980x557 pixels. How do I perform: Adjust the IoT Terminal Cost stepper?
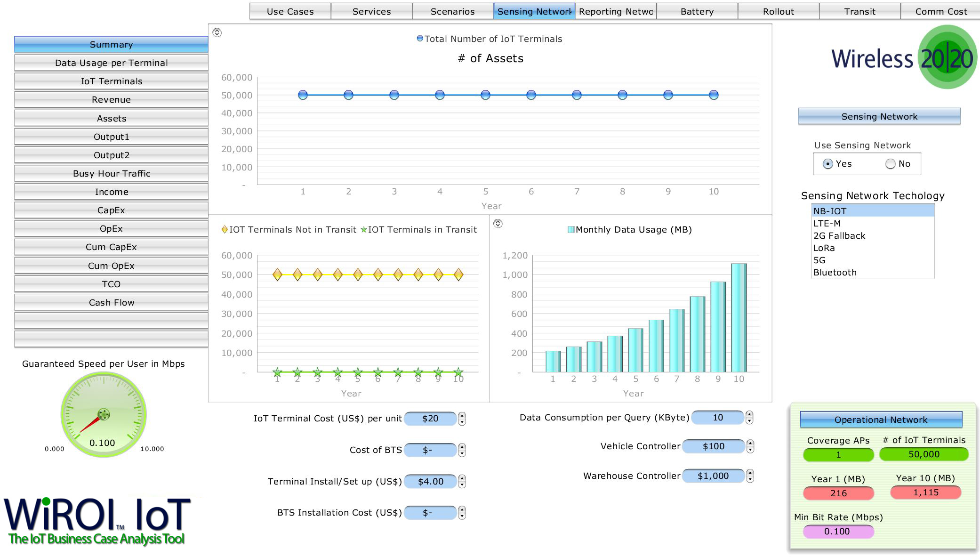point(462,419)
